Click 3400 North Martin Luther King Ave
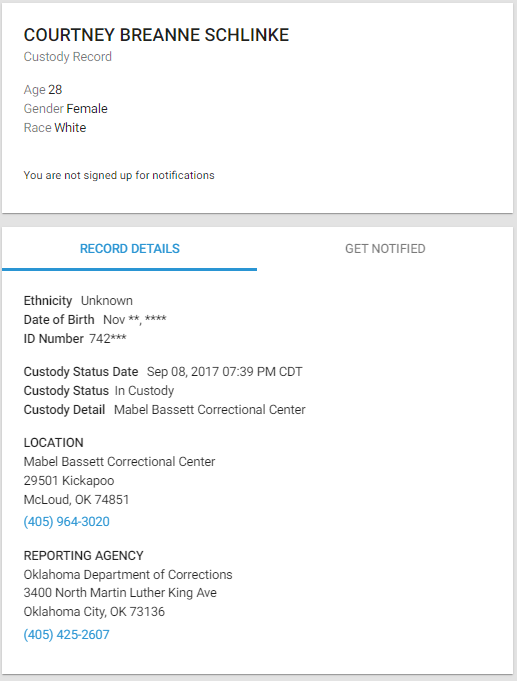This screenshot has height=681, width=517. (x=120, y=593)
